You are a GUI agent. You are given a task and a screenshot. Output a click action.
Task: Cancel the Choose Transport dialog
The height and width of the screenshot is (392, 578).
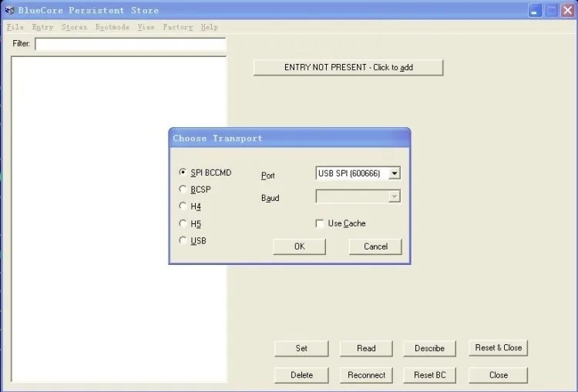click(375, 246)
